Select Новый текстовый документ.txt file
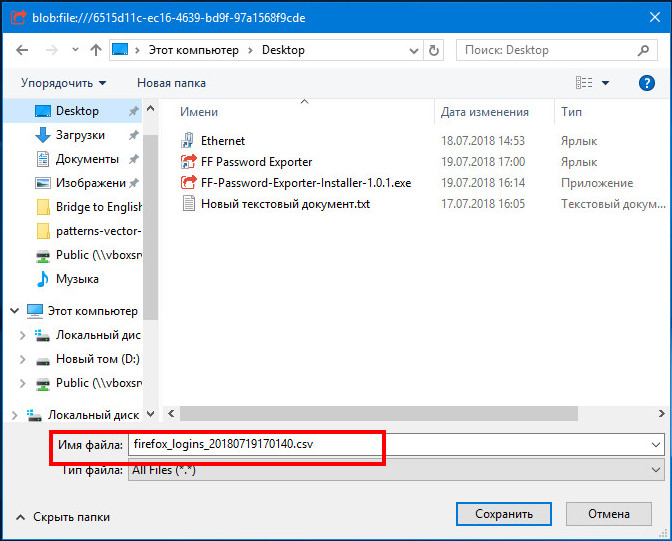672x541 pixels. (285, 204)
